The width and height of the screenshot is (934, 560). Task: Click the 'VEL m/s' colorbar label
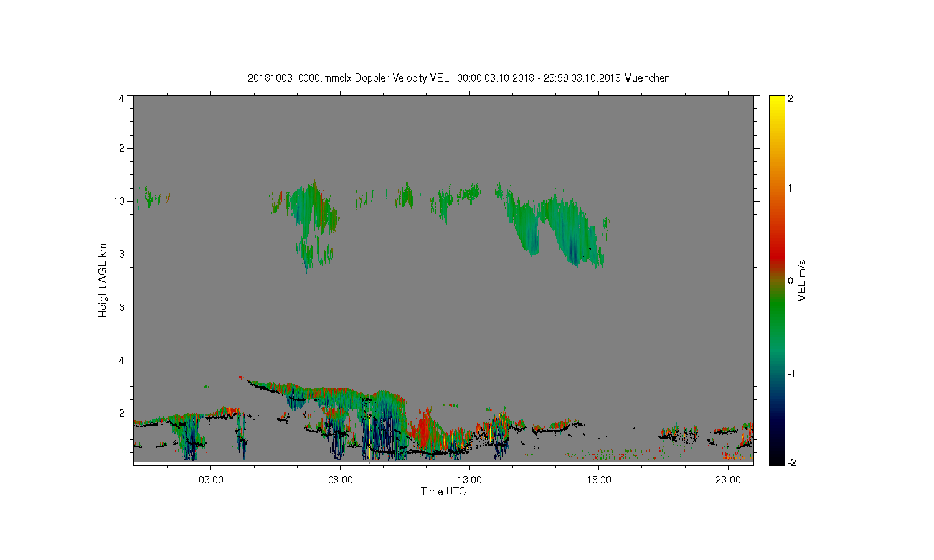(802, 281)
